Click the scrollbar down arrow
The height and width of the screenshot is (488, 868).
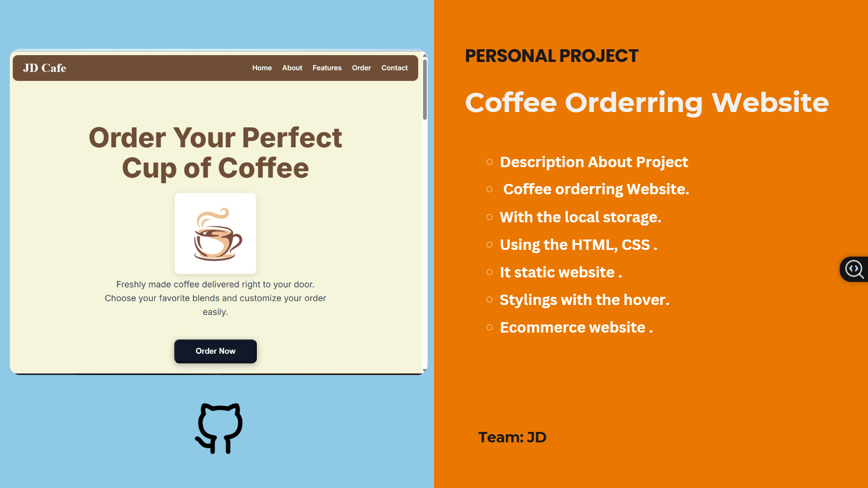425,371
